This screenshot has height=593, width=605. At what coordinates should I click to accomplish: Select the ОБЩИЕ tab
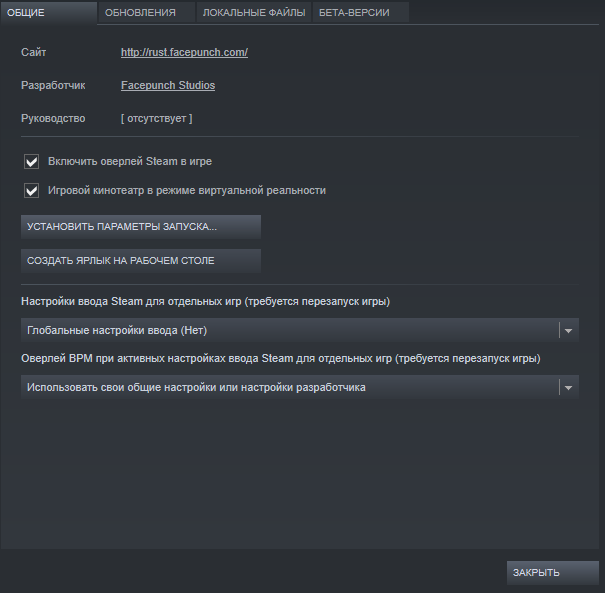point(49,13)
